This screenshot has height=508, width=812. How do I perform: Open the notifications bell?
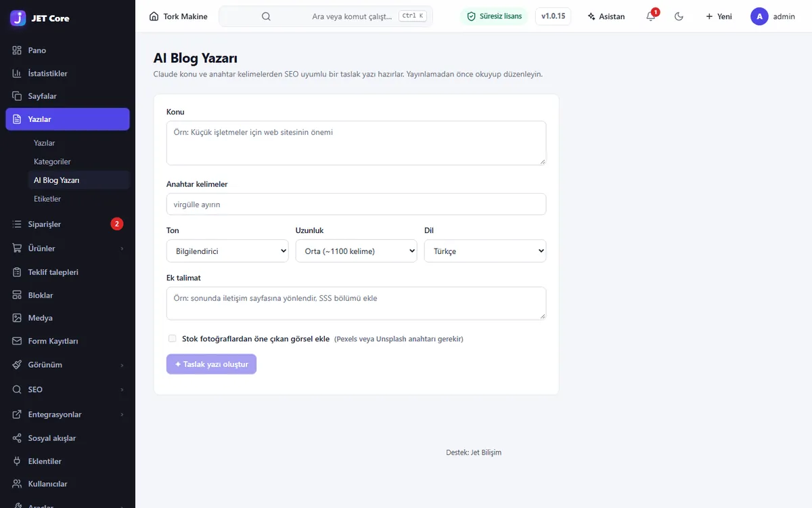pos(651,16)
